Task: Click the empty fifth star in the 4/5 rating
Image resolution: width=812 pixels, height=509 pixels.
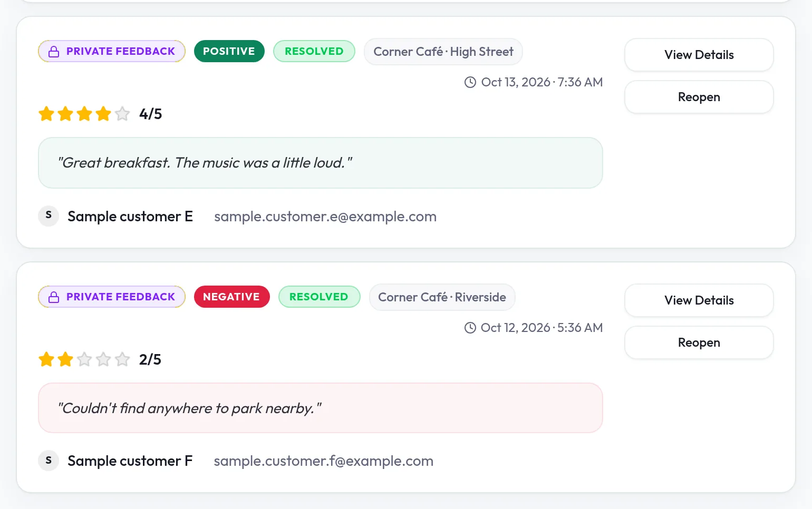Action: pos(122,113)
